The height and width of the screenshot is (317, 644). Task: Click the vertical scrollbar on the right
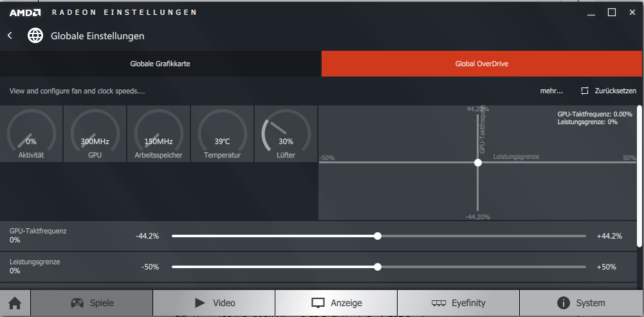[x=639, y=176]
